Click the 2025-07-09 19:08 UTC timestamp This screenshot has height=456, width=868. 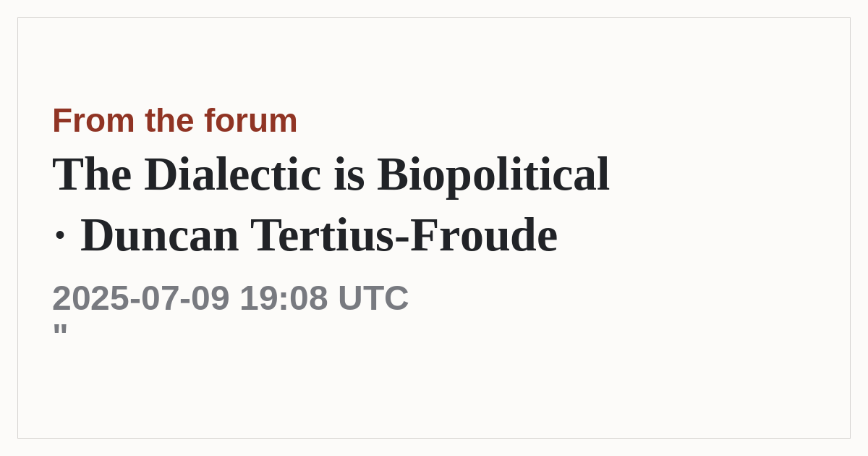pyautogui.click(x=230, y=297)
